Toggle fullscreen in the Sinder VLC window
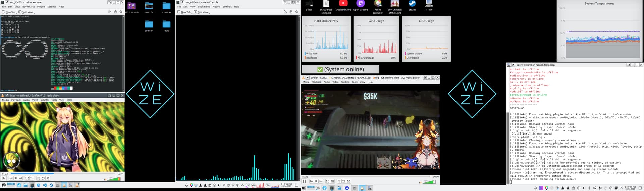644x191 pixels. (x=327, y=181)
